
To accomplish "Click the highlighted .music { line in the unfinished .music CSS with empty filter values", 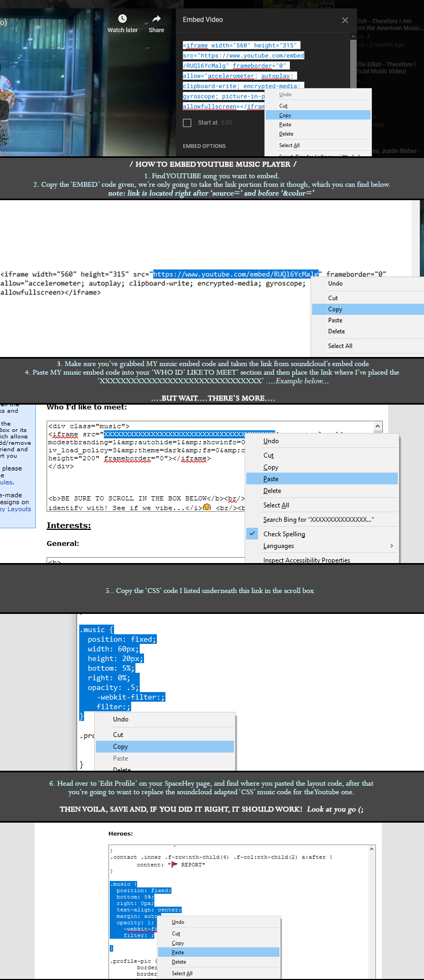I will tap(96, 629).
